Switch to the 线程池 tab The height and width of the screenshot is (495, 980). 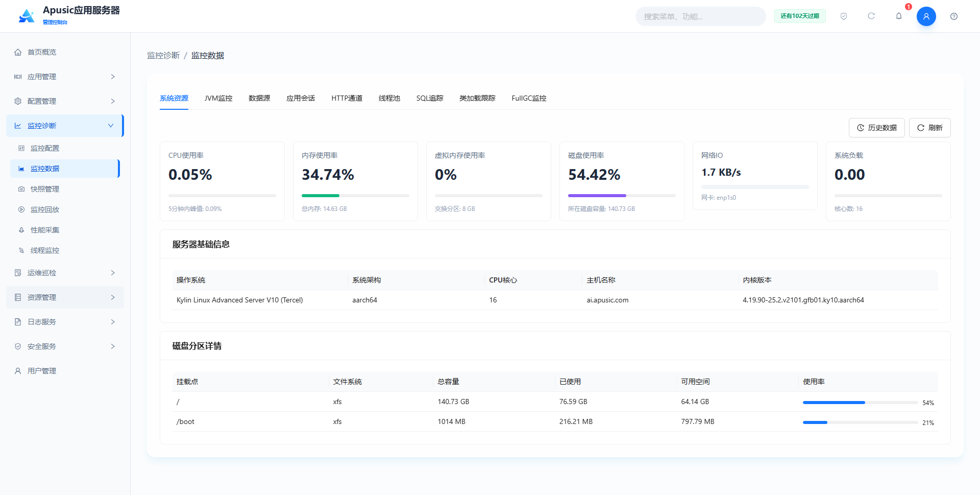pyautogui.click(x=389, y=98)
